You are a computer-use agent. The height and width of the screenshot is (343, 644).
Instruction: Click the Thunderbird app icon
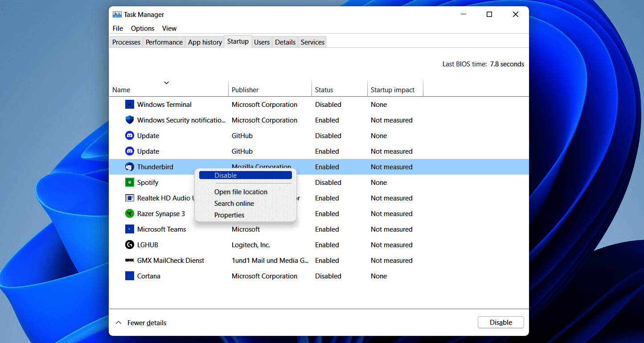click(129, 167)
